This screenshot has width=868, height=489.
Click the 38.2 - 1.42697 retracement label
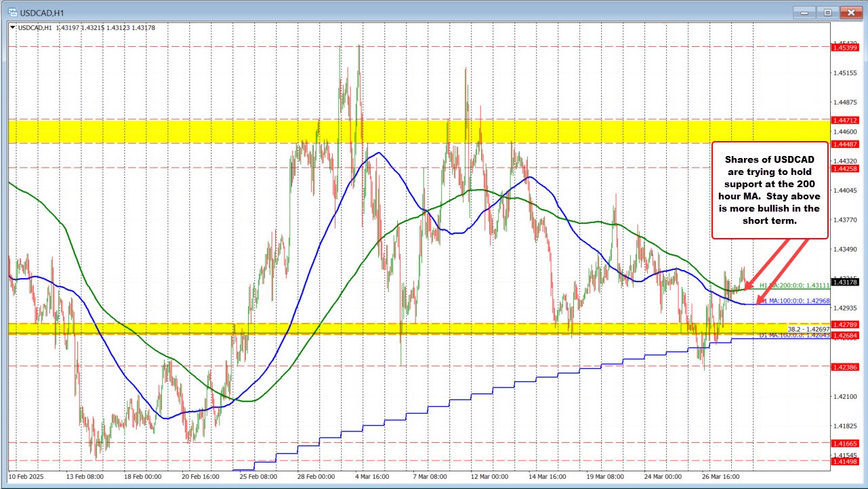pos(808,328)
